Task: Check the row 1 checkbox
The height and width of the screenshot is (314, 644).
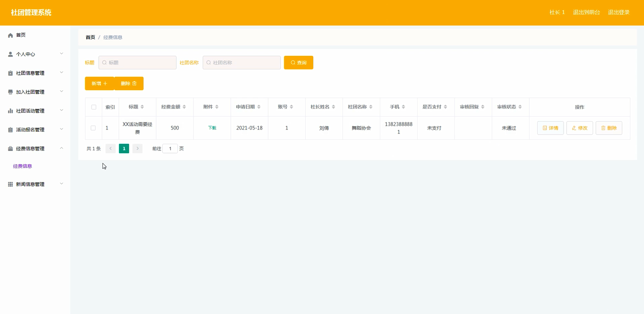Action: pos(93,128)
